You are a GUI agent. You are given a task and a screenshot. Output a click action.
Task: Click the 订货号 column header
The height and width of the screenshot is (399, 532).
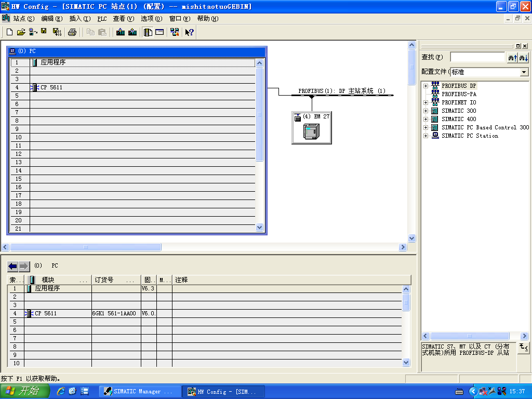(x=116, y=280)
